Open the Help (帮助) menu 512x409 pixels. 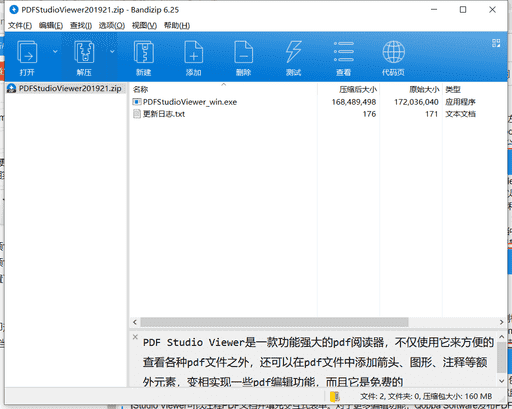pyautogui.click(x=177, y=26)
